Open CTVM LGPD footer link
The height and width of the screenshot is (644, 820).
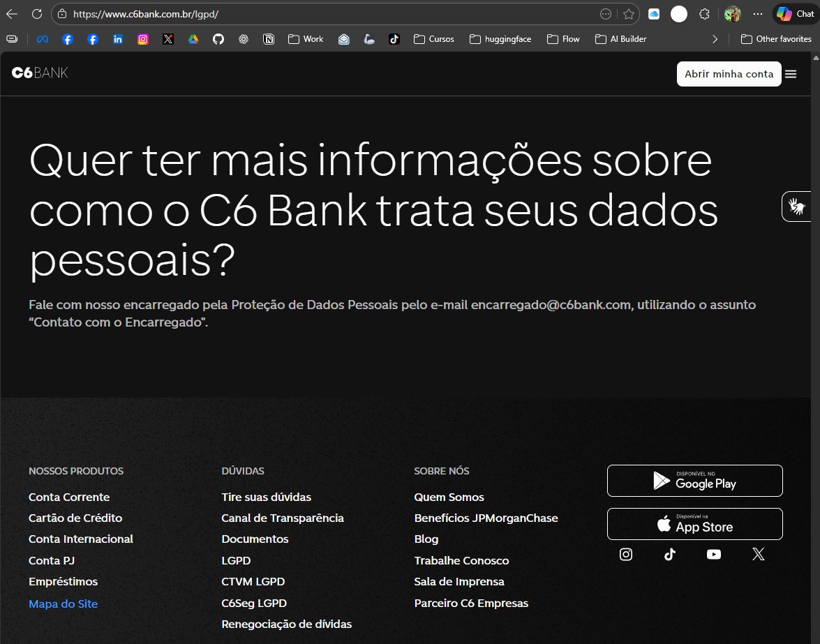(253, 581)
